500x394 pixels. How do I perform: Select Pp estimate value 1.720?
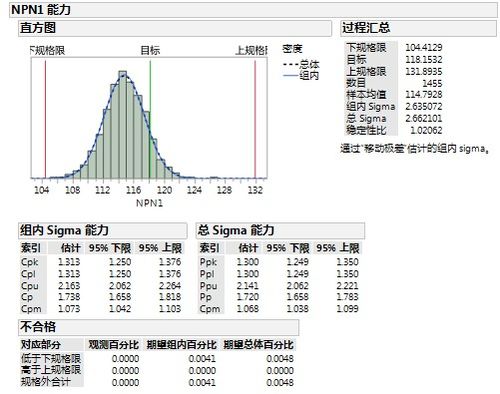(x=248, y=297)
